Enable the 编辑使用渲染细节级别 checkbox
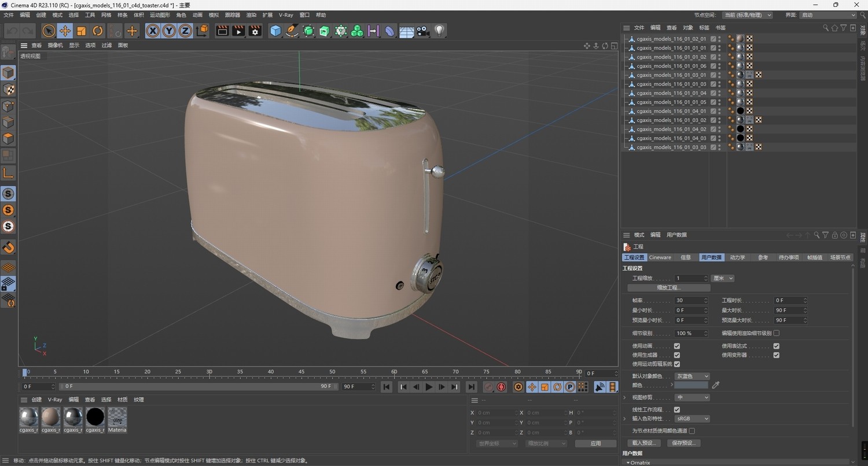The height and width of the screenshot is (466, 868). click(775, 333)
